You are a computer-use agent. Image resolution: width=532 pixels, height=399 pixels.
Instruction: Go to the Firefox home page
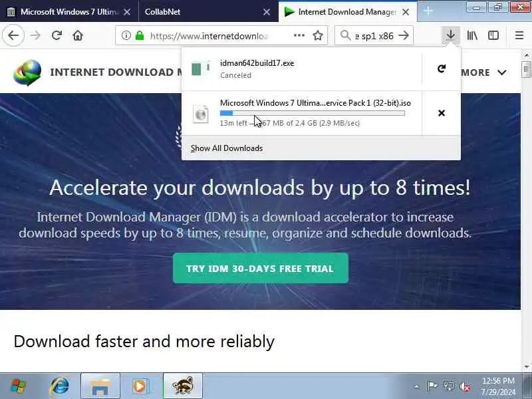pyautogui.click(x=78, y=35)
